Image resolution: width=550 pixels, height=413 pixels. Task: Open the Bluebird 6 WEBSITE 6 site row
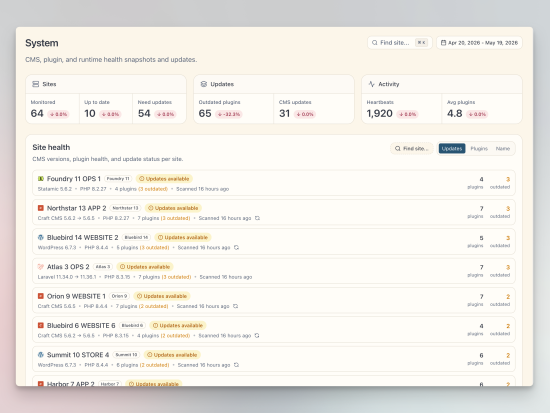pos(274,330)
